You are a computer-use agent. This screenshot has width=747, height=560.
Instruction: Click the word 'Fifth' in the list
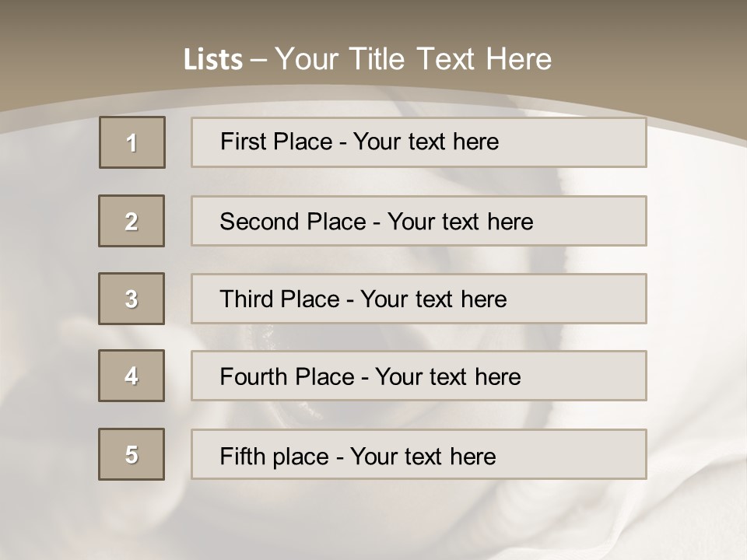click(x=244, y=456)
